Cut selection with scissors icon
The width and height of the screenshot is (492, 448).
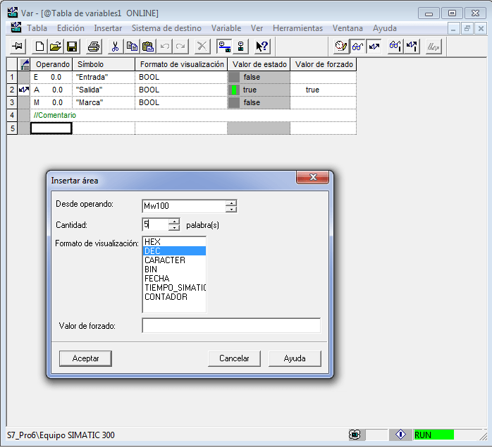115,47
